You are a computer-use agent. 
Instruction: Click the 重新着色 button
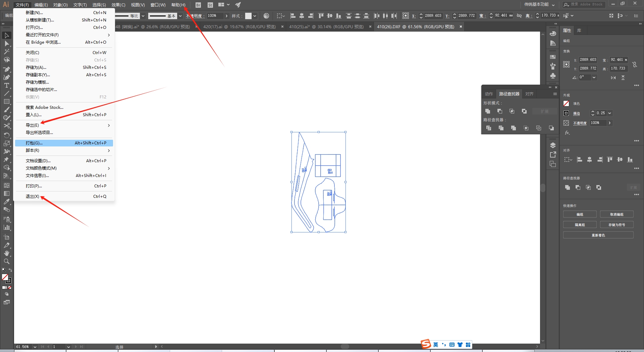[x=598, y=235]
